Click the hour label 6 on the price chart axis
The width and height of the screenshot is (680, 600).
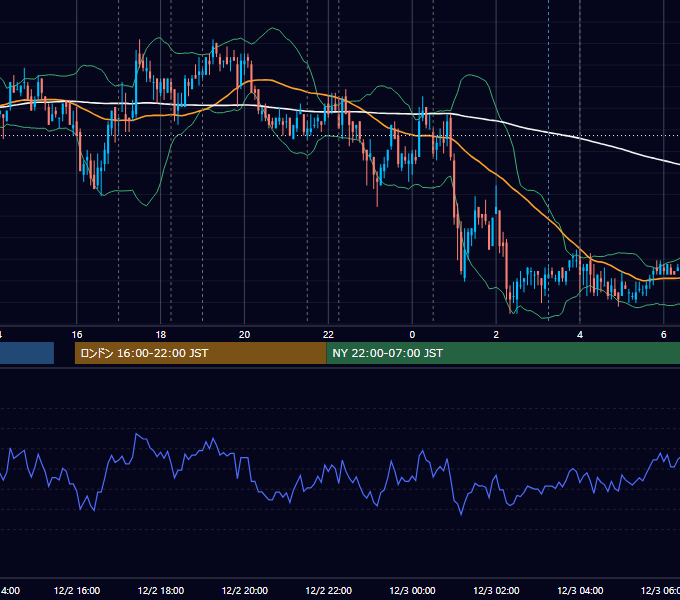(x=664, y=335)
